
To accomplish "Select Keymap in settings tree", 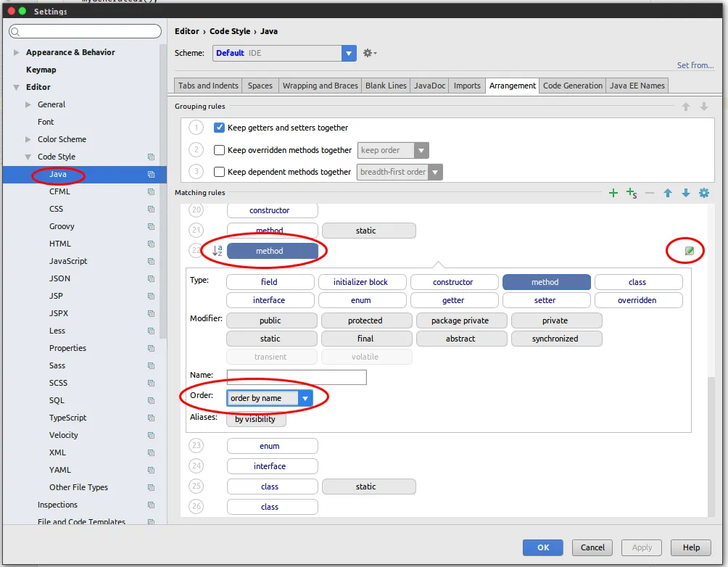I will tap(41, 70).
